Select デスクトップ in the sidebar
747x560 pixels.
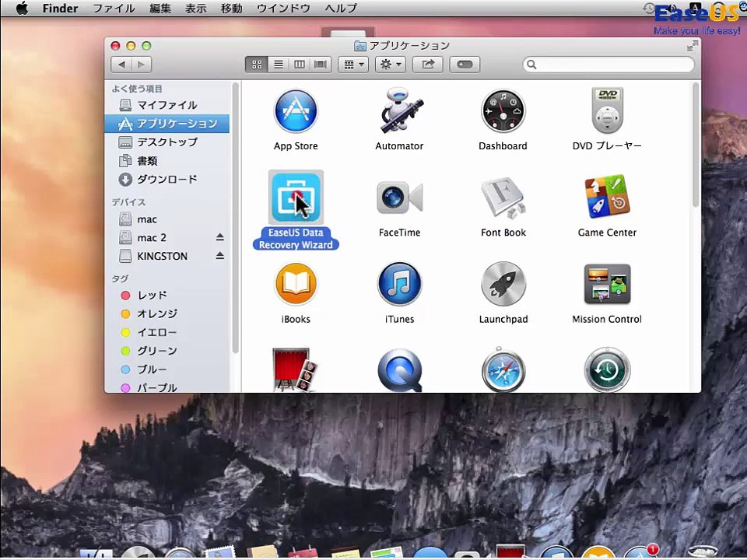(167, 142)
